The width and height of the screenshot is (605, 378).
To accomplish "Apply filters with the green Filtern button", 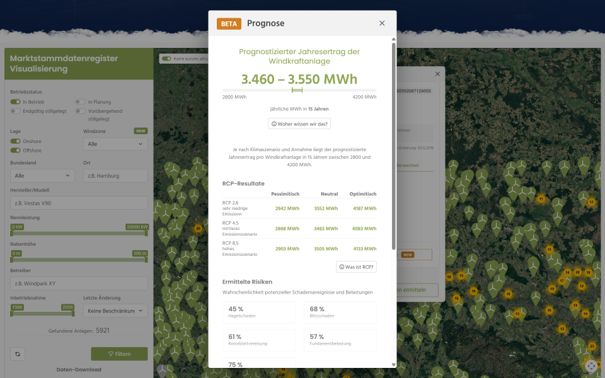I will [x=119, y=354].
